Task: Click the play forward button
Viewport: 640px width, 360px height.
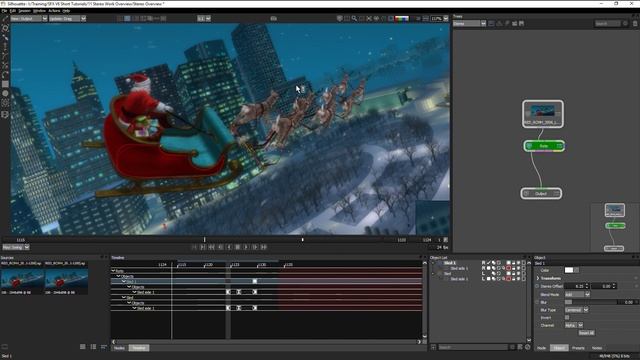Action: (x=246, y=247)
